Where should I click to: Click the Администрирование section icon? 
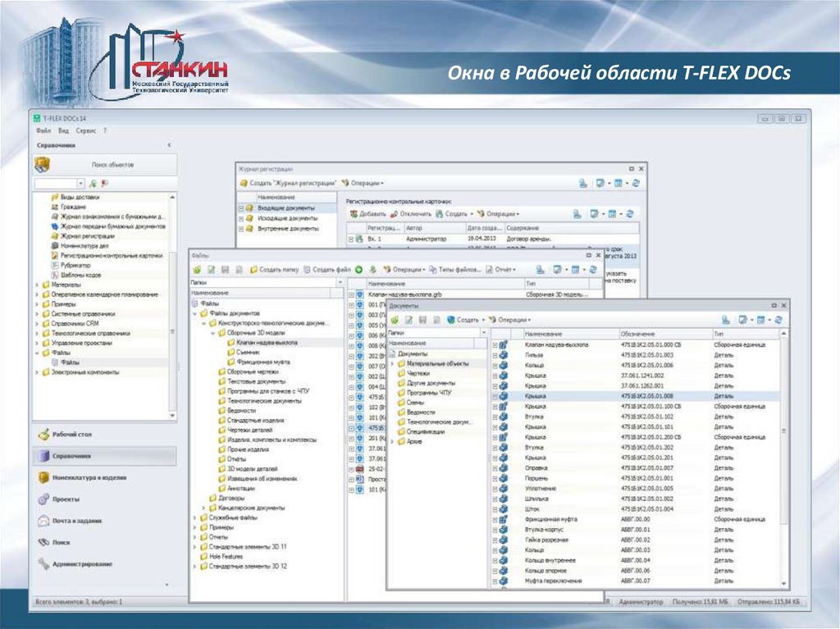(x=43, y=563)
